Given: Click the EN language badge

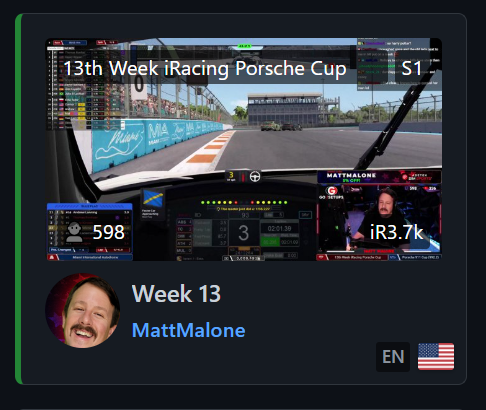Looking at the screenshot, I should point(393,357).
